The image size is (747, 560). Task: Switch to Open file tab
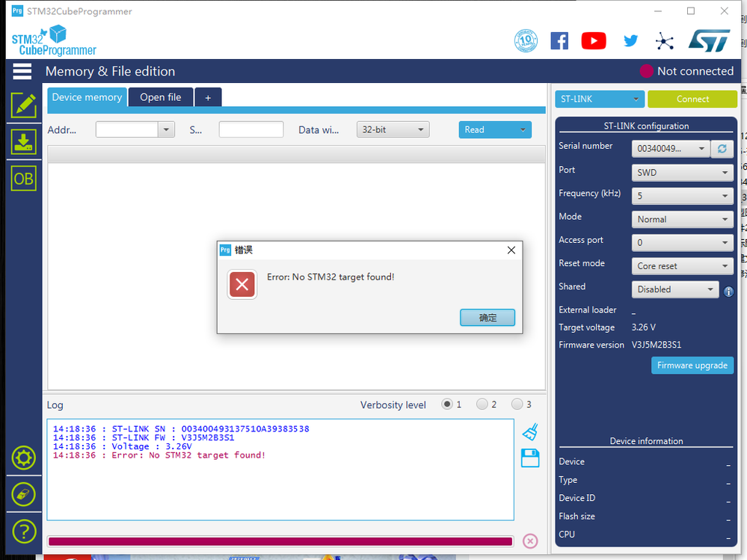tap(161, 97)
